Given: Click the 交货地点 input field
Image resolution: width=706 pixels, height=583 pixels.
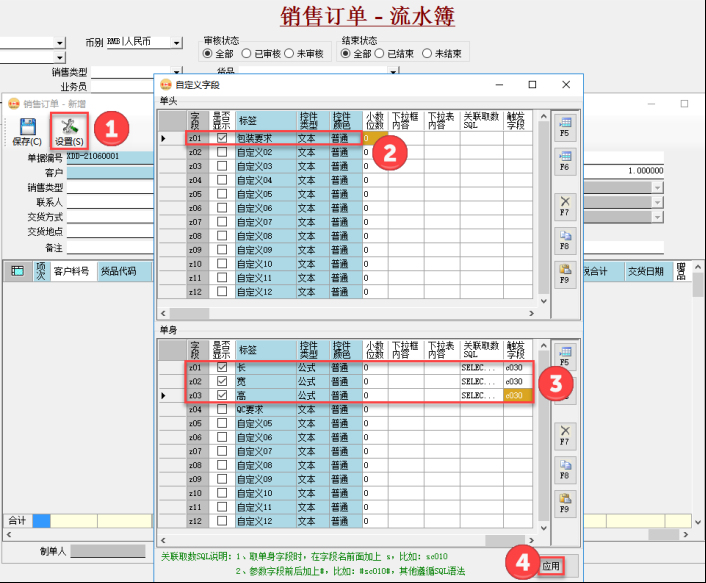Looking at the screenshot, I should 110,231.
